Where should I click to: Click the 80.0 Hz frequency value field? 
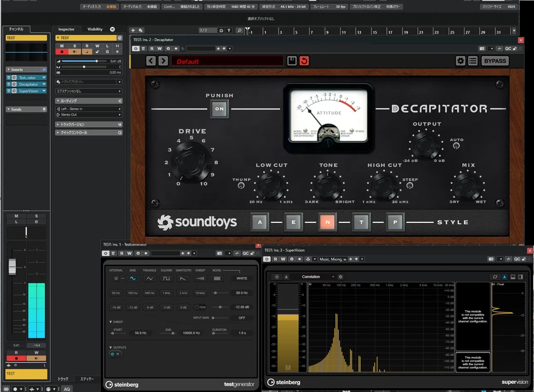242,293
